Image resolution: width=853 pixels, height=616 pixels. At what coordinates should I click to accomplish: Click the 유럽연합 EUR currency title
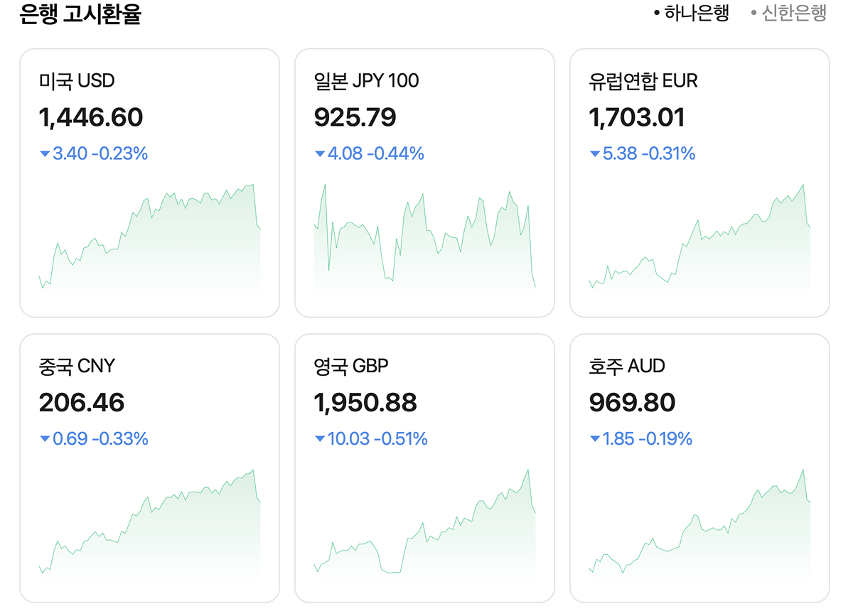[x=643, y=81]
